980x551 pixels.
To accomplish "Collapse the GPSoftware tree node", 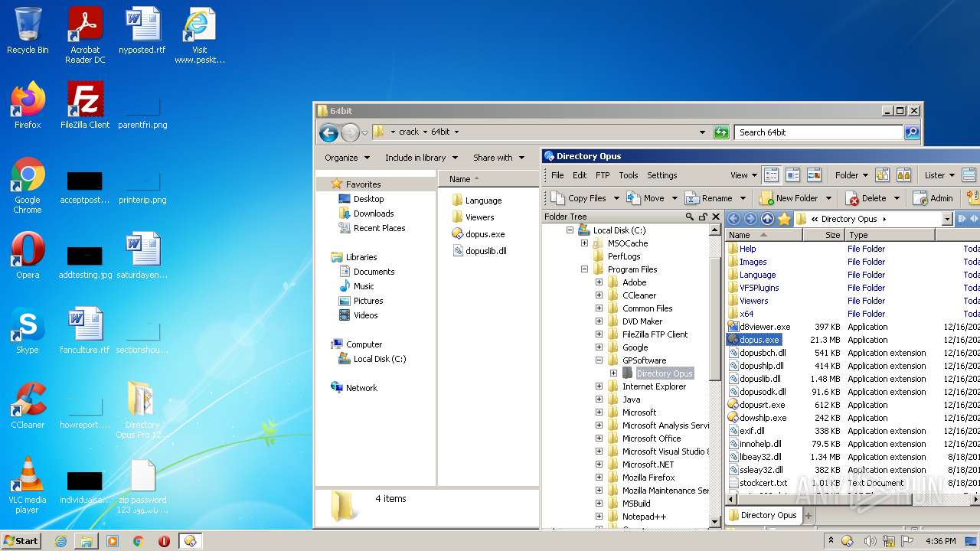I will (599, 360).
